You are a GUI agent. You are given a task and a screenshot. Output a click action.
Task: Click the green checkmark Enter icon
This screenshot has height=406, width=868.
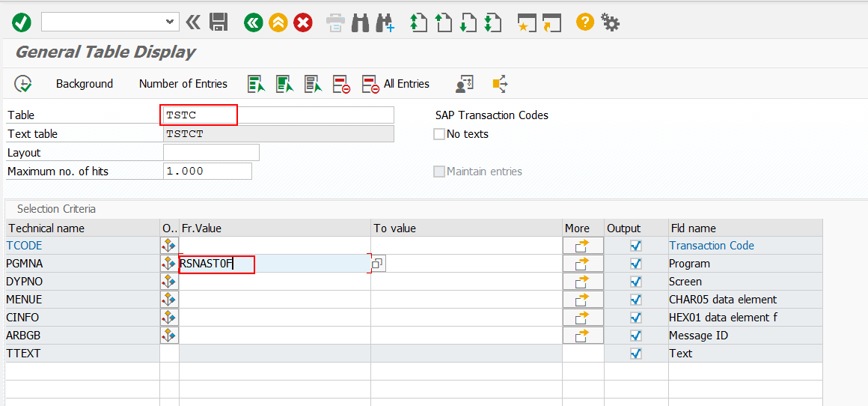point(22,22)
